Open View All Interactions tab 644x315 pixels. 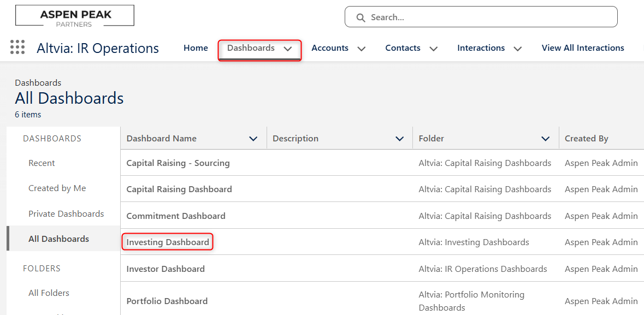pyautogui.click(x=583, y=48)
